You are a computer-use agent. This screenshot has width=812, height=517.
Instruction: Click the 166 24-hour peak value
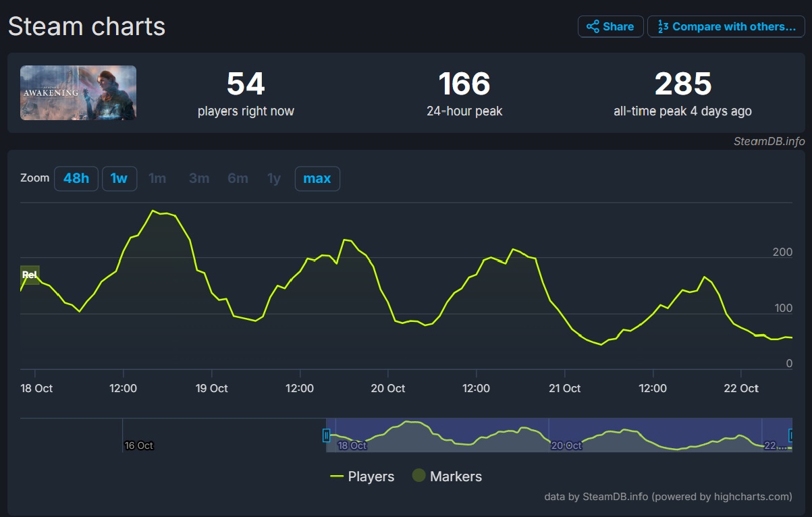coord(464,84)
